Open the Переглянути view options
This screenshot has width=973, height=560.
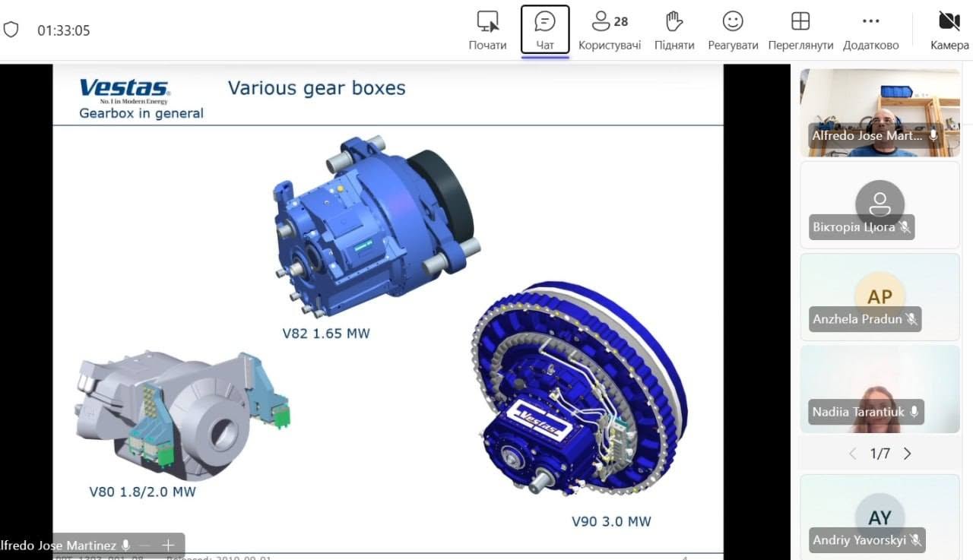(800, 30)
